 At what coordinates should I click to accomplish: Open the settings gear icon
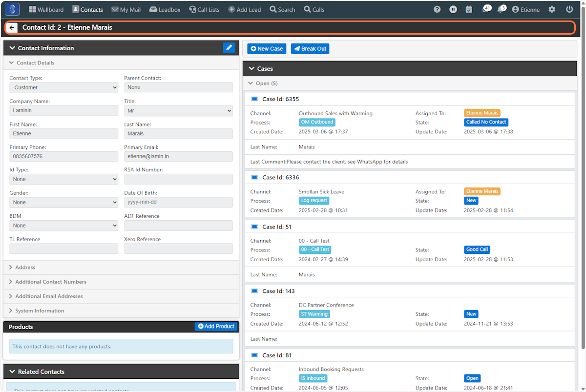click(x=552, y=9)
